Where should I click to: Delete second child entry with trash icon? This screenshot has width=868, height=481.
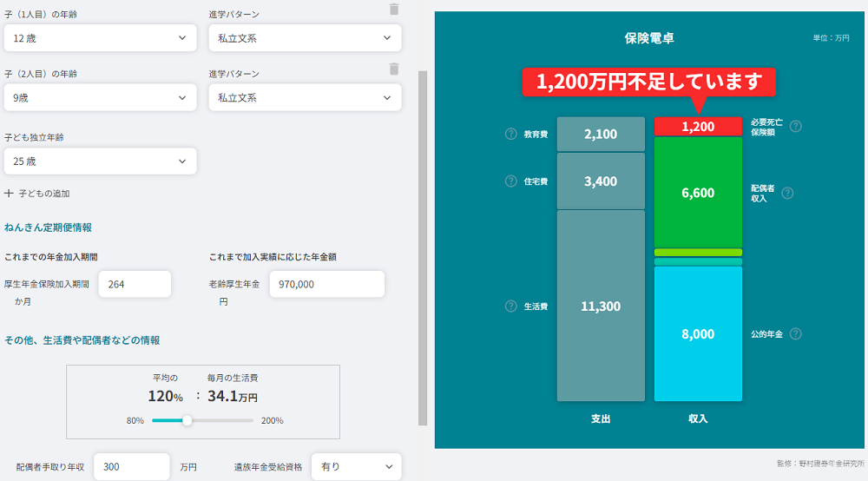(x=394, y=69)
